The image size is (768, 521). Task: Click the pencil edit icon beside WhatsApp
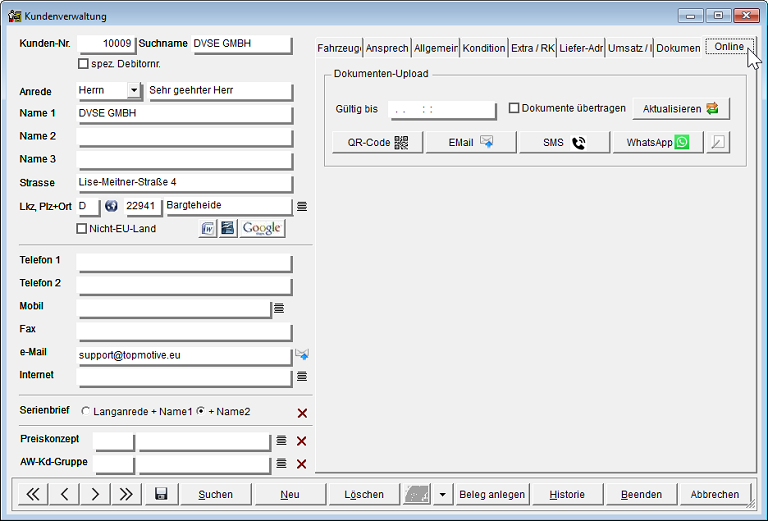pyautogui.click(x=718, y=142)
